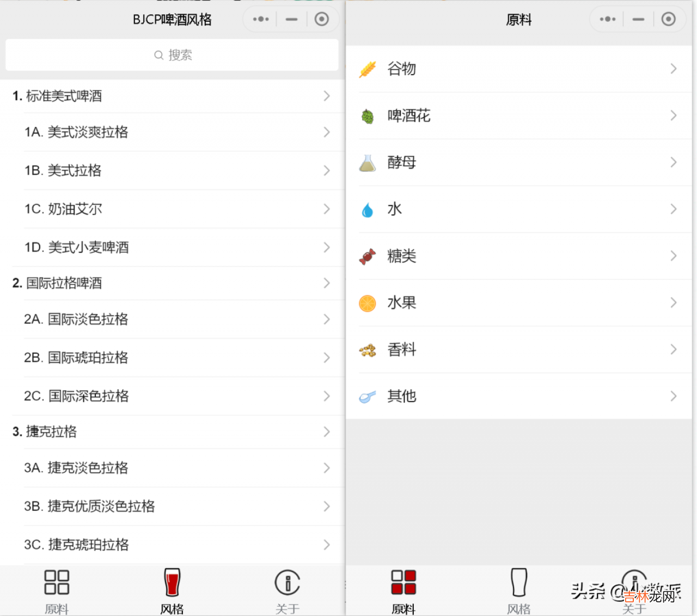Open the 3. 捷克拉格 category arrow
The image size is (697, 616).
(327, 432)
